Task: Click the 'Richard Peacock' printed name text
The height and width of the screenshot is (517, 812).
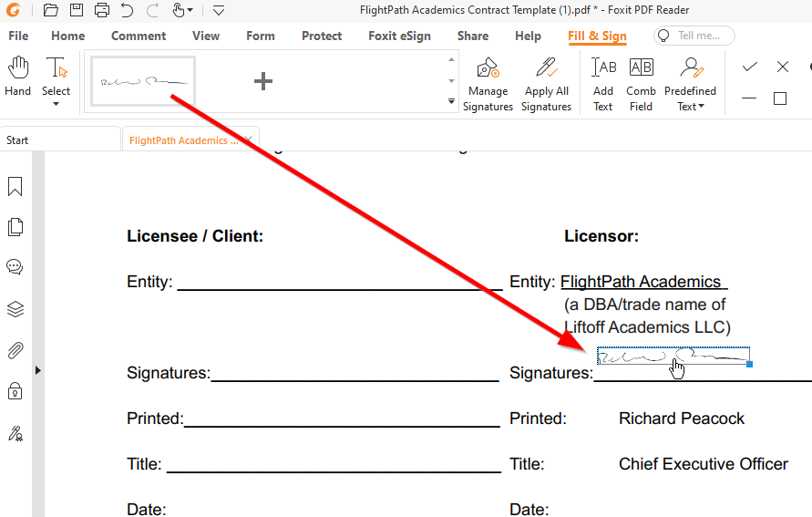Action: pyautogui.click(x=681, y=418)
